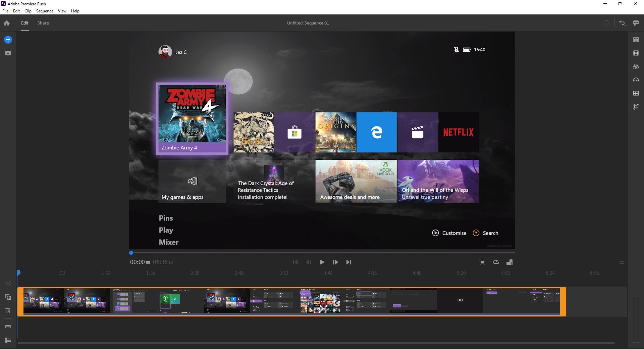Open the Clip menu

point(28,11)
